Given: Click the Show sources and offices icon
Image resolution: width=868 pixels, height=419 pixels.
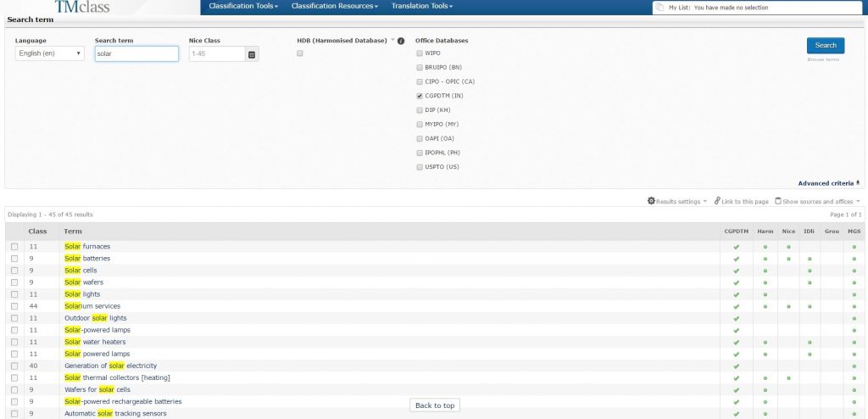Looking at the screenshot, I should (778, 201).
